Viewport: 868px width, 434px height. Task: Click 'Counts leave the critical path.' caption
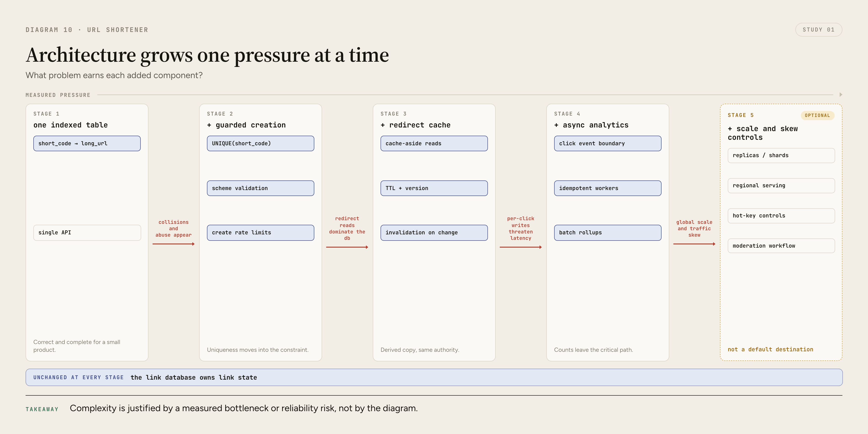click(x=593, y=350)
